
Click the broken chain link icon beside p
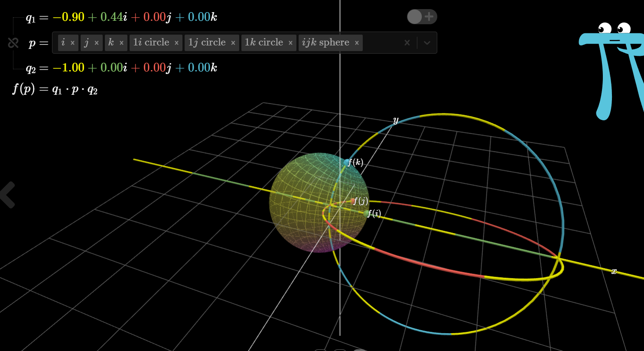pos(13,42)
